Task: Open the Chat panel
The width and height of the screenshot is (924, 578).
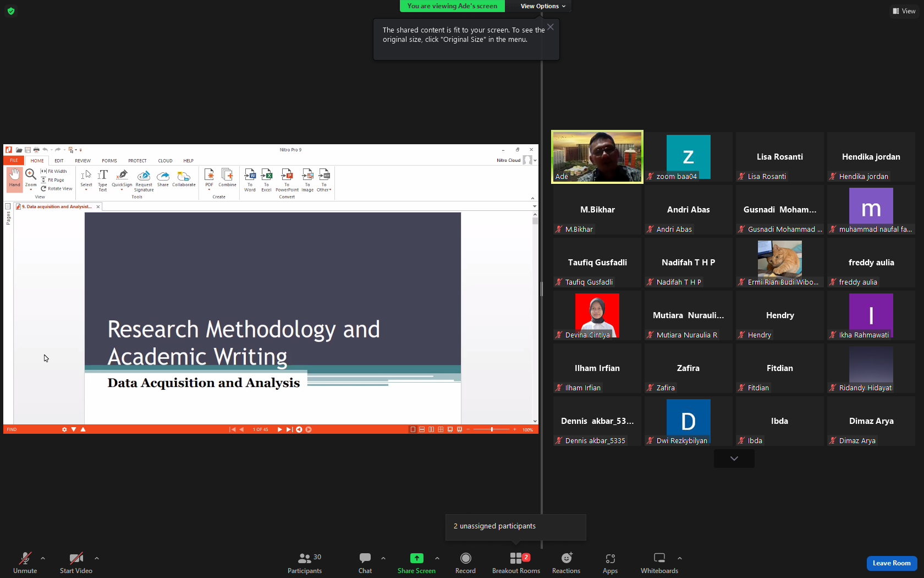Action: pos(365,563)
